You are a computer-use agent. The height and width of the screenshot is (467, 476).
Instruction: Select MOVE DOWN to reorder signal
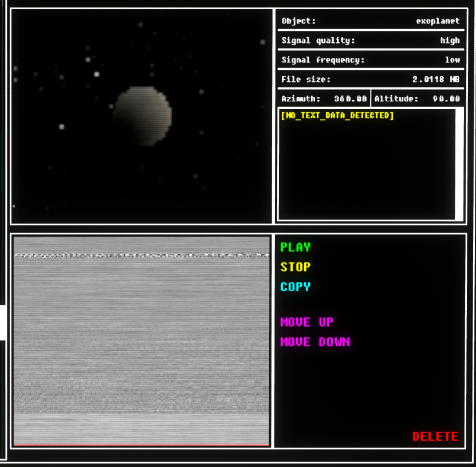[314, 342]
